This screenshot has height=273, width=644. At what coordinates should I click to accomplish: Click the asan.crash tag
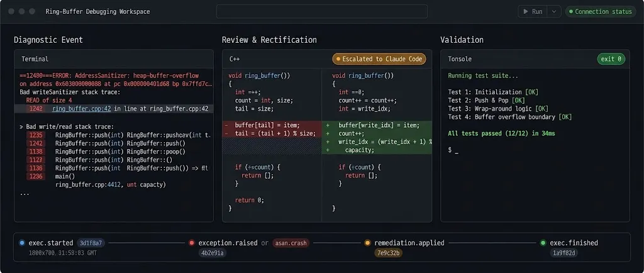click(x=291, y=243)
